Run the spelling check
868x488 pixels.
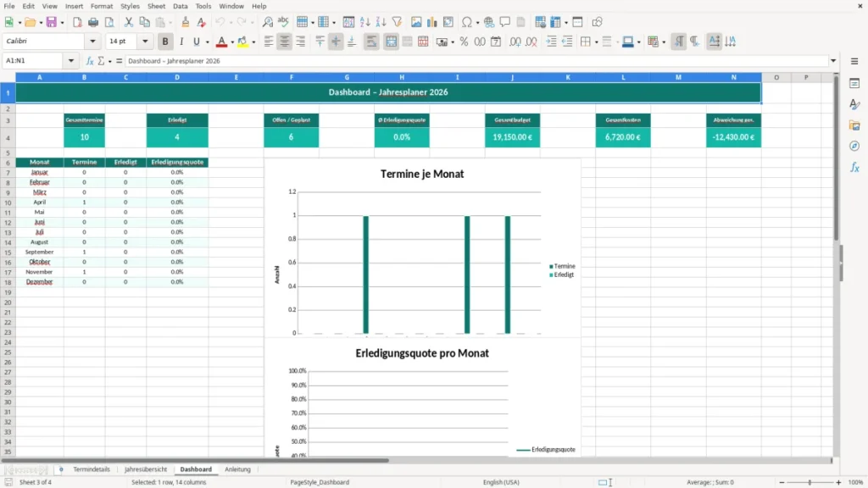(x=283, y=22)
